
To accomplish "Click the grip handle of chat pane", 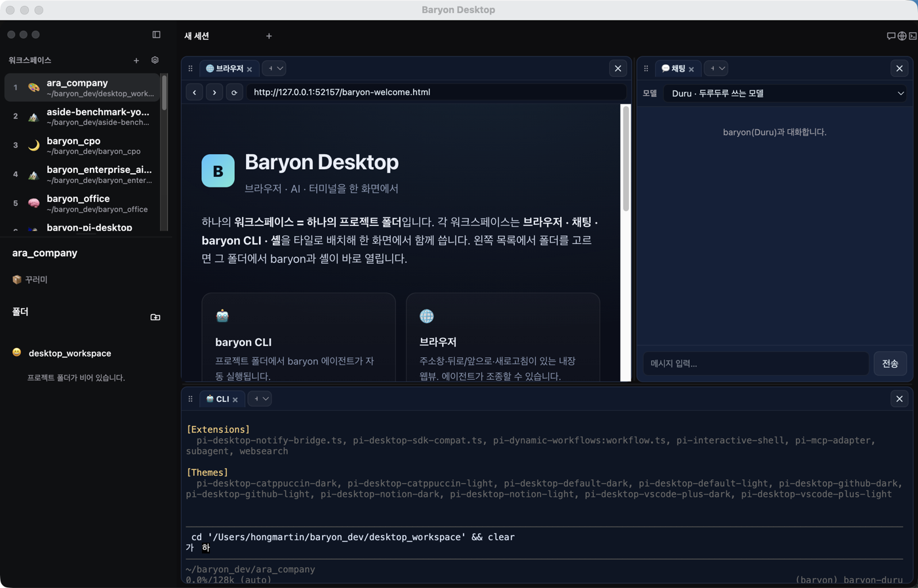I will coord(646,68).
